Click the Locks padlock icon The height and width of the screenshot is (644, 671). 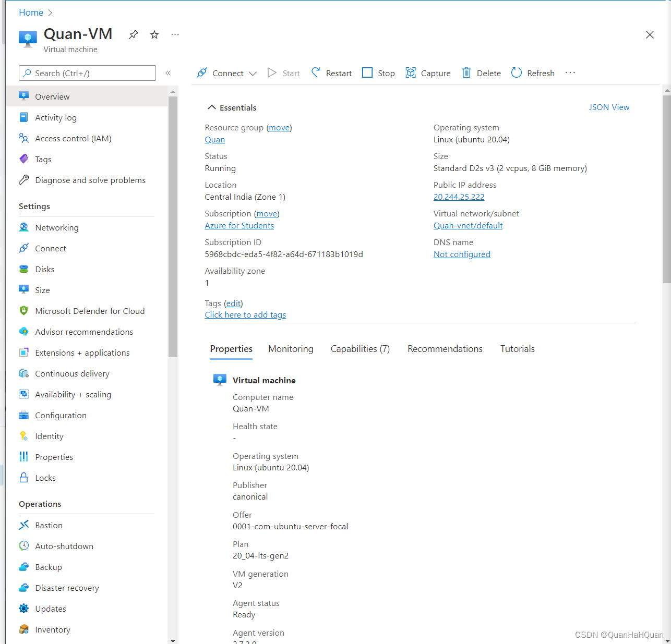[x=23, y=478]
